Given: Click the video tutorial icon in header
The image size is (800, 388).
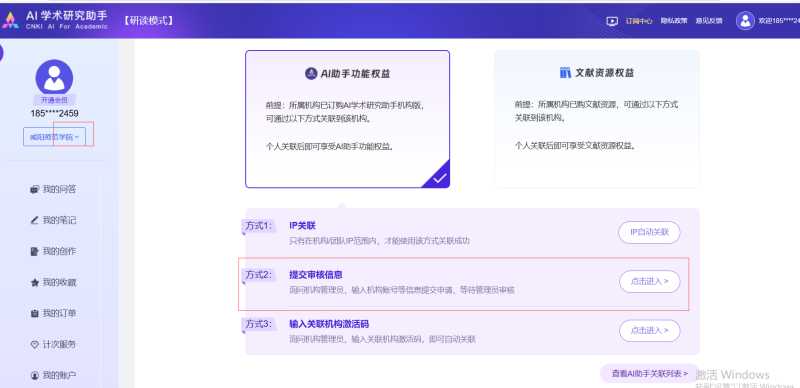Looking at the screenshot, I should click(612, 21).
